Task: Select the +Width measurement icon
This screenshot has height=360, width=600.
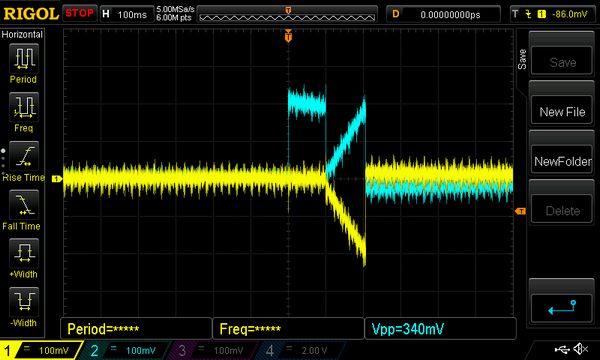Action: tap(24, 253)
